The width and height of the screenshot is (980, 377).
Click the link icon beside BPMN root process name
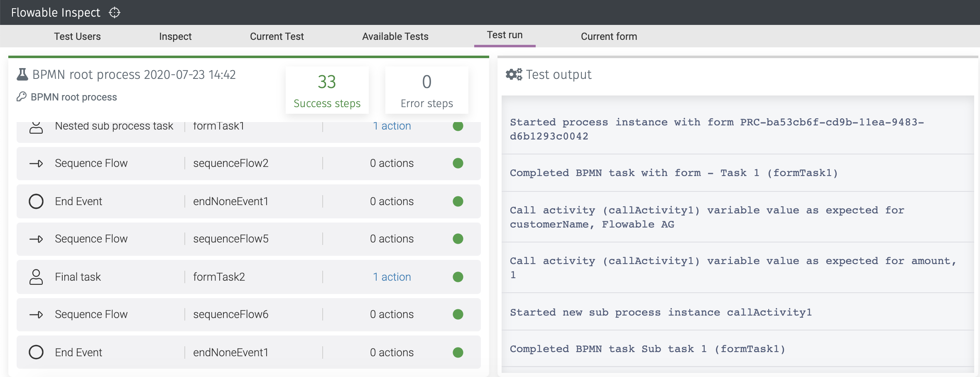(x=22, y=97)
